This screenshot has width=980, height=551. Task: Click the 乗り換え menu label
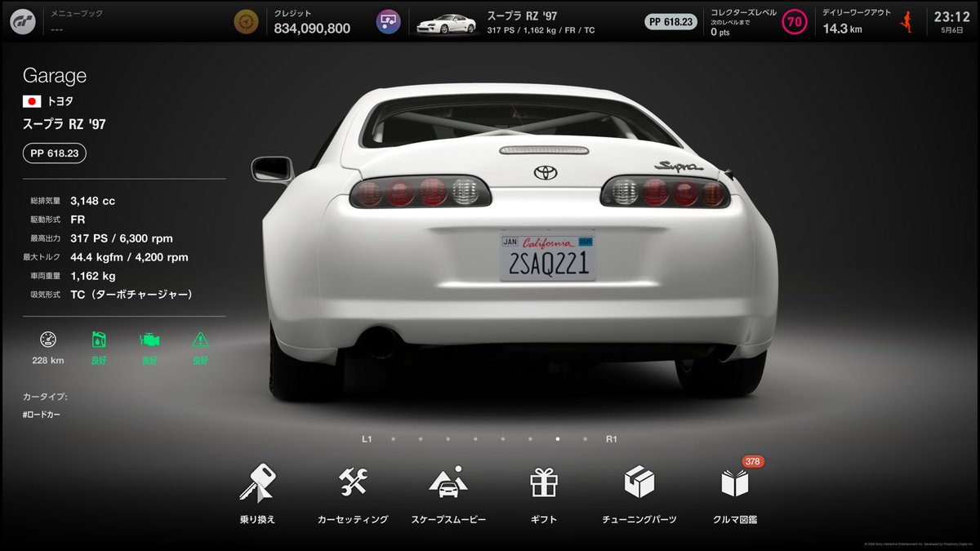tap(257, 519)
